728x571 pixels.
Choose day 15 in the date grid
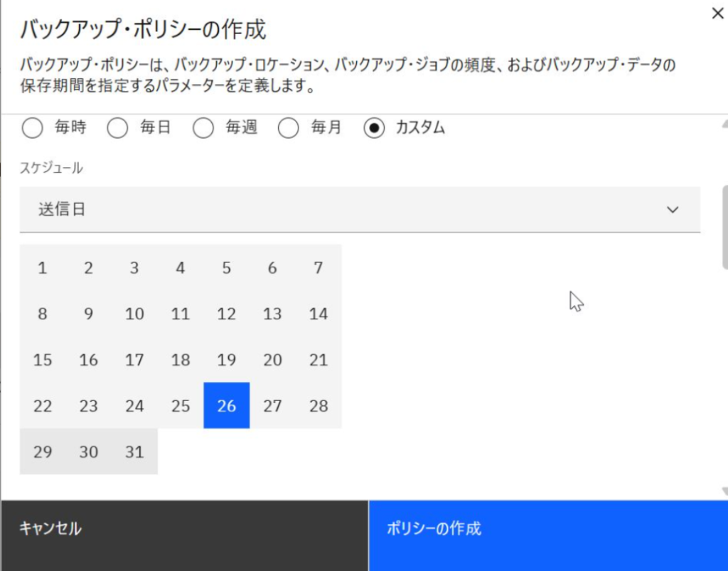tap(42, 360)
